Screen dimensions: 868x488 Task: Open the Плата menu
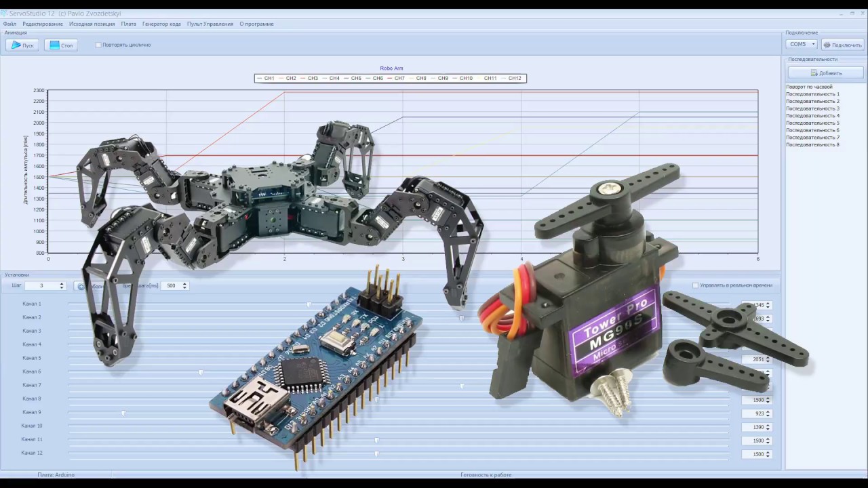click(x=128, y=24)
